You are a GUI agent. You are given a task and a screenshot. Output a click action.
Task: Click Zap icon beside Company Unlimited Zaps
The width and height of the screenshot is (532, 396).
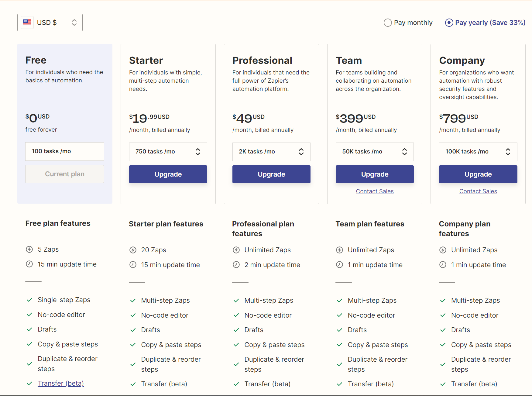pos(443,250)
